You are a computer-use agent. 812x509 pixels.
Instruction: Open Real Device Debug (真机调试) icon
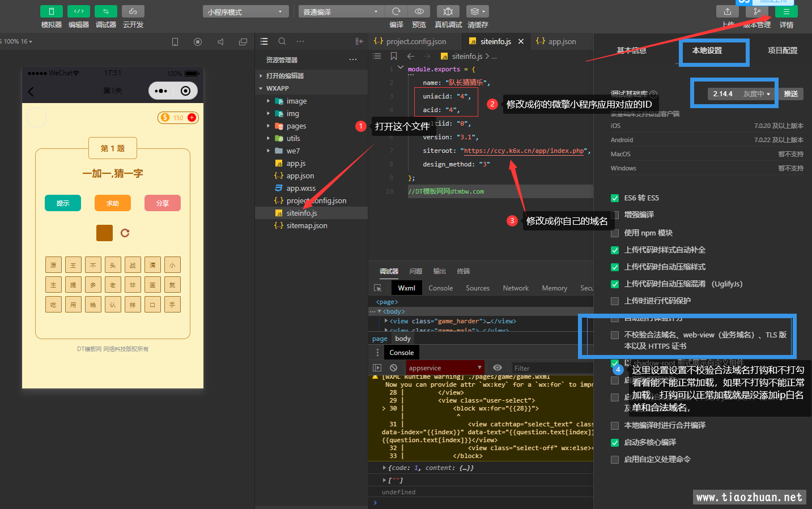(448, 11)
